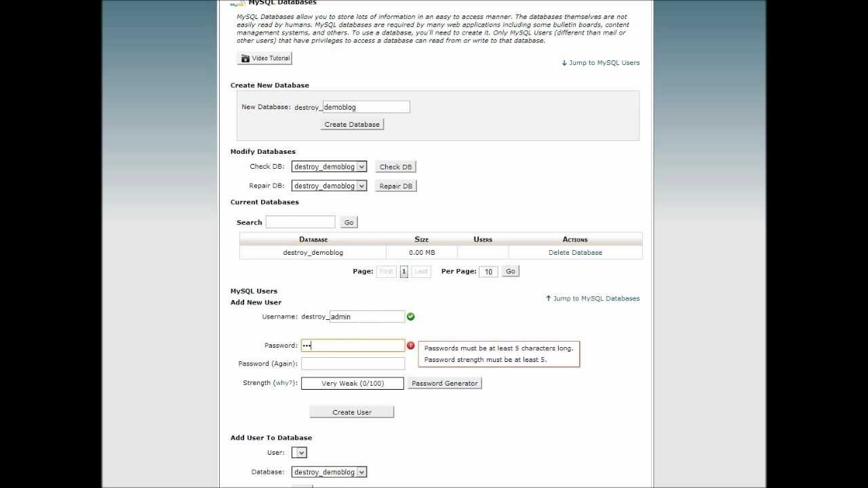Open the Repair DB dropdown
868x488 pixels.
pos(329,186)
